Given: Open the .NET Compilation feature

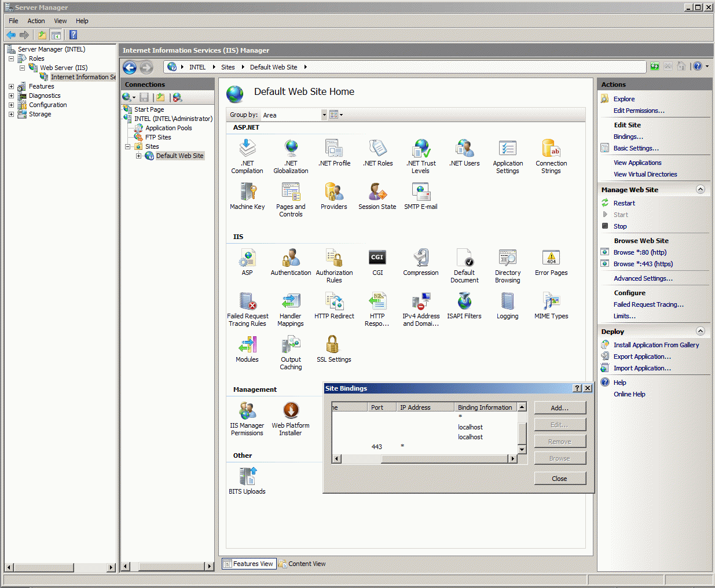Looking at the screenshot, I should pyautogui.click(x=247, y=156).
